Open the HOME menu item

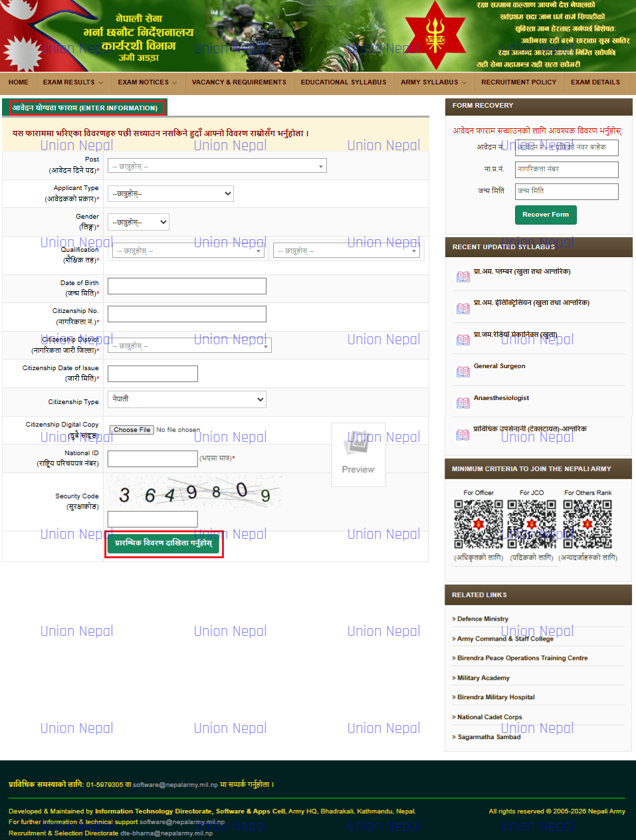pos(18,82)
